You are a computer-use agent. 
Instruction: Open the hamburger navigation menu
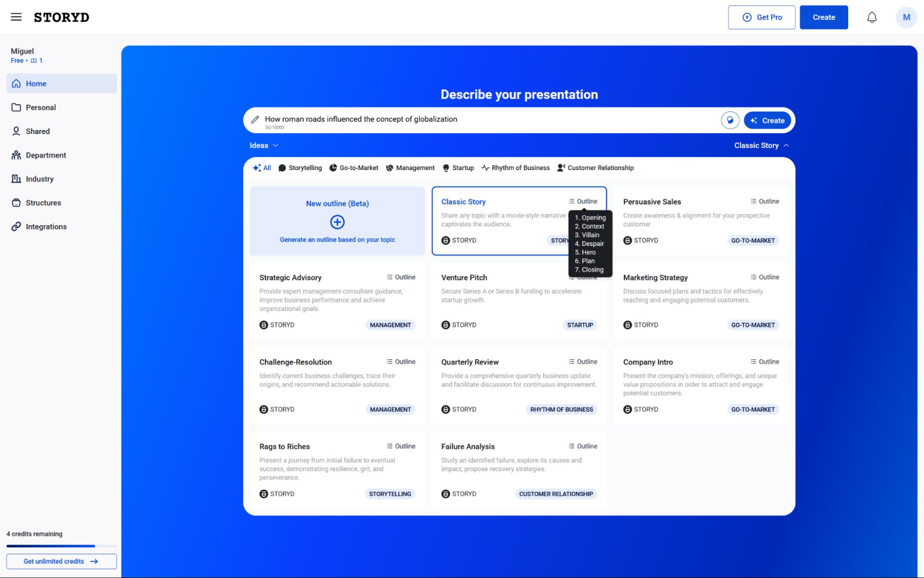[x=16, y=17]
